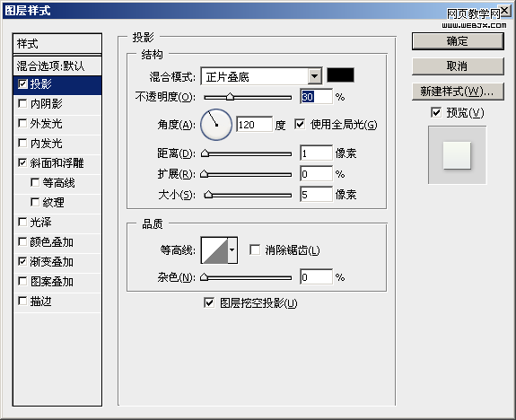The height and width of the screenshot is (420, 516).
Task: Select the 投影 style row
Action: coord(57,85)
